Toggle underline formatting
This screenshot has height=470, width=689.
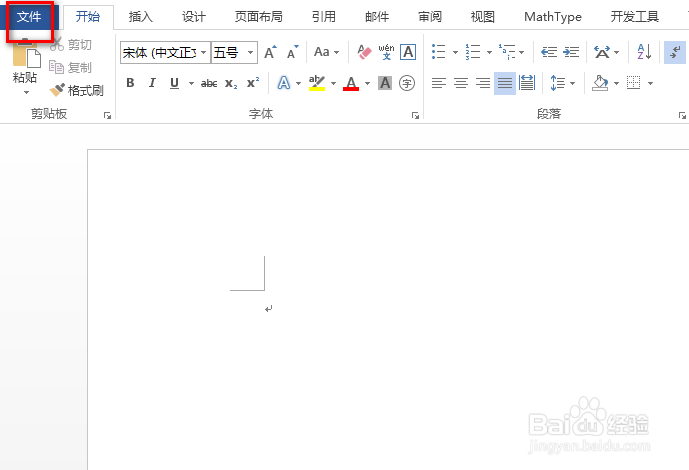pyautogui.click(x=174, y=83)
